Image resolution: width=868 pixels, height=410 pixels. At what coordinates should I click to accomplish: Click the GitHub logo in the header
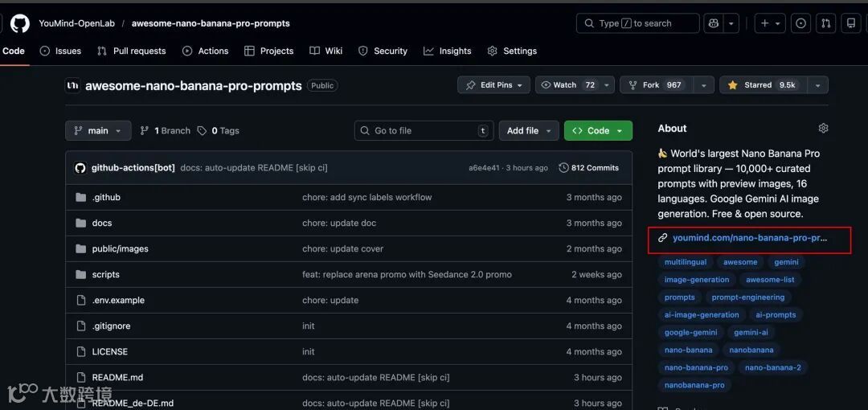(x=20, y=23)
